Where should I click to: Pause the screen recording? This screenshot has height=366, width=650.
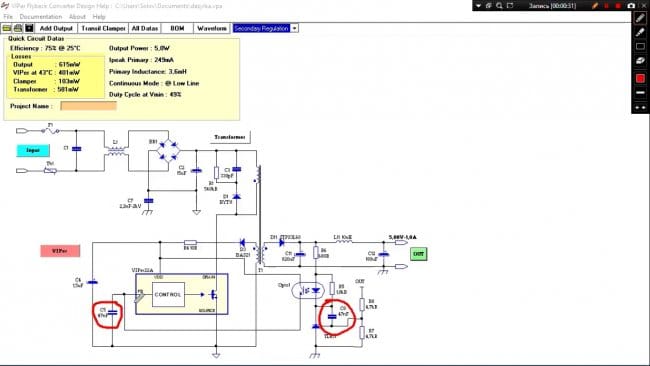(x=607, y=5)
